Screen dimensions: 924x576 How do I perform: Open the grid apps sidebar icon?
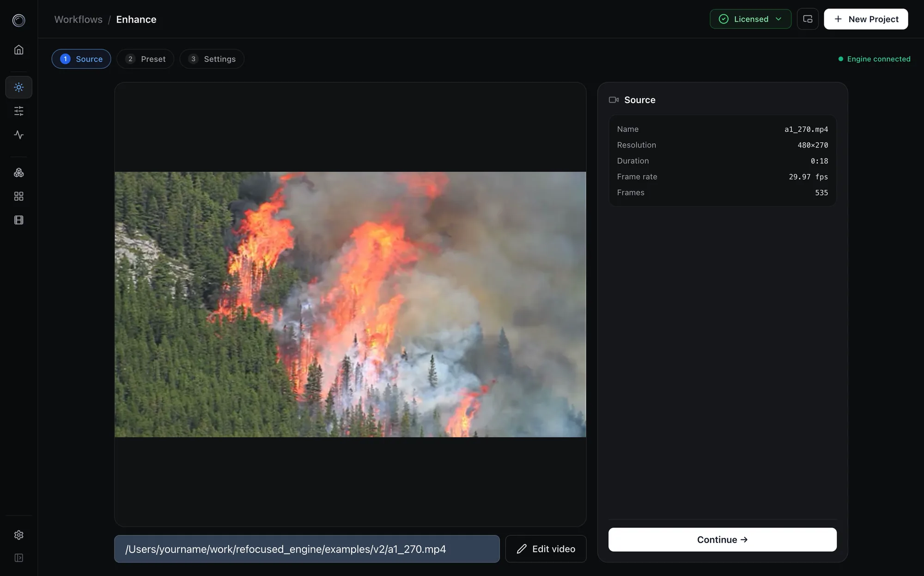coord(18,196)
